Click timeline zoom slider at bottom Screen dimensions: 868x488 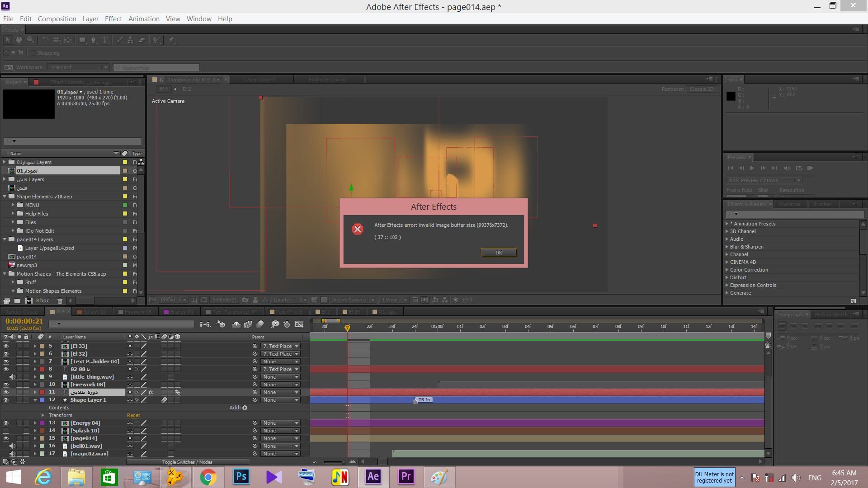click(x=335, y=462)
